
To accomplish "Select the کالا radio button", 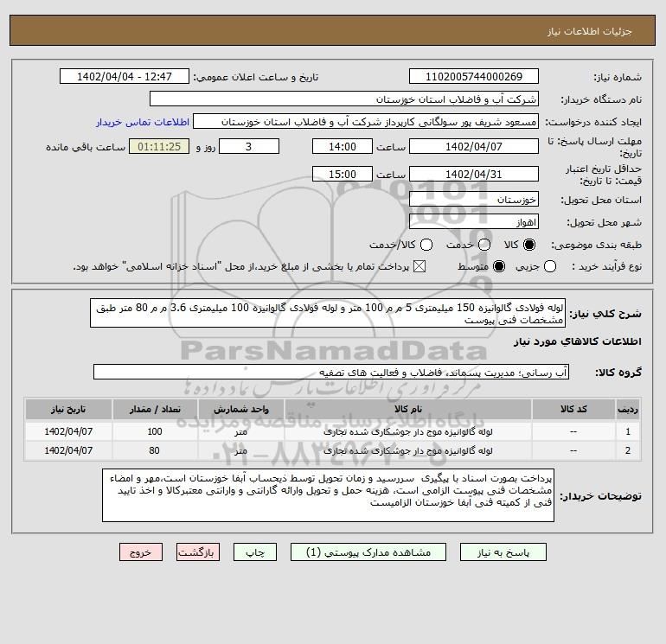I will click(529, 245).
